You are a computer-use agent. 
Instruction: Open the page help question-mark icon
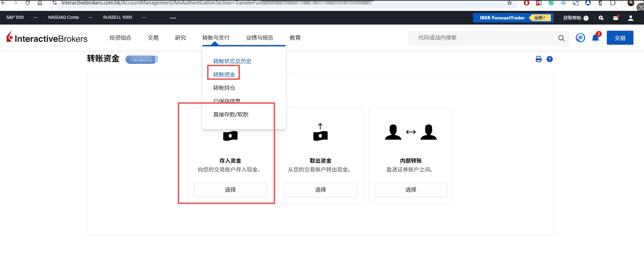click(x=549, y=59)
